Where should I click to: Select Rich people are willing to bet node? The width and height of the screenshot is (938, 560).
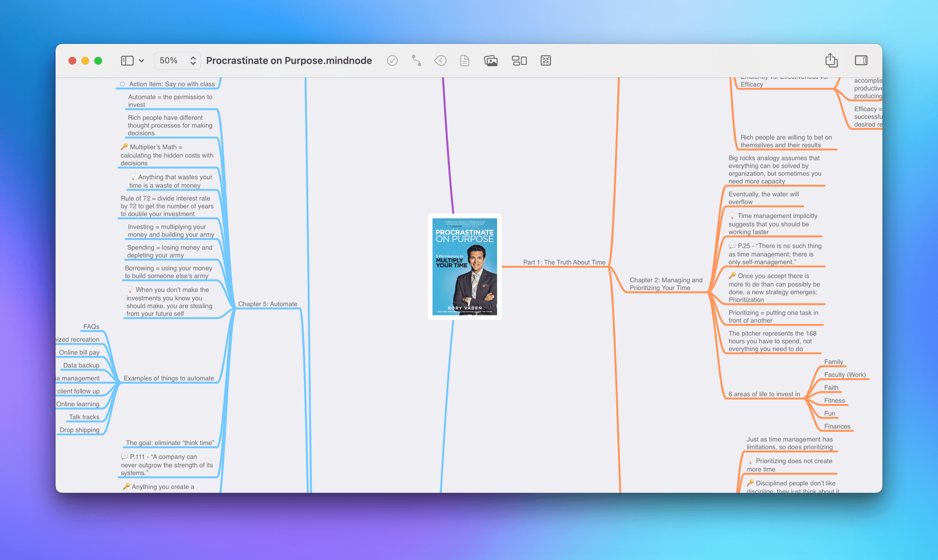pos(786,141)
